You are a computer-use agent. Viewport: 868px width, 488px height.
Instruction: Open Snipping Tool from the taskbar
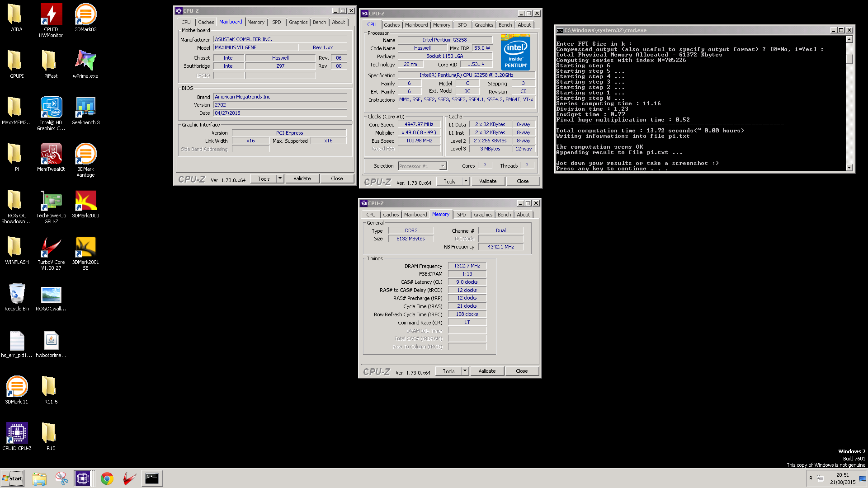(x=62, y=479)
